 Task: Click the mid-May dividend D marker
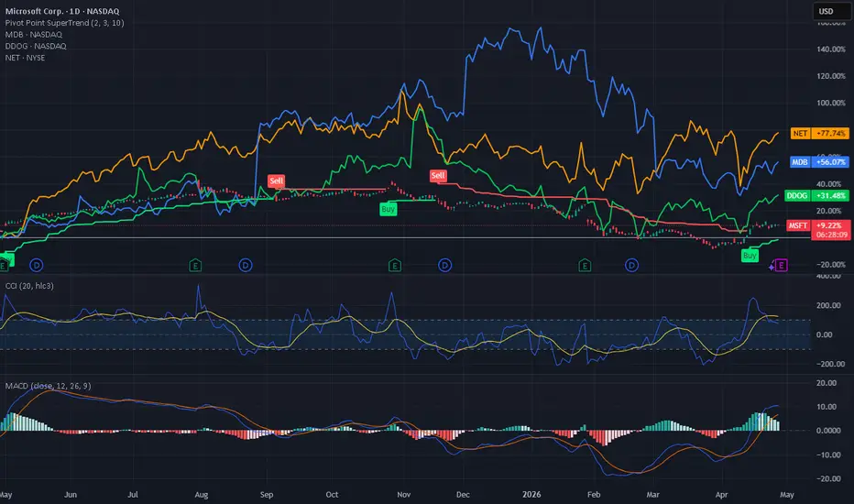point(37,266)
